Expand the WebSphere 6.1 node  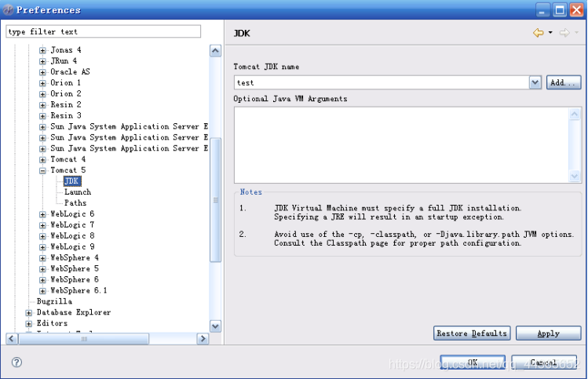pos(42,291)
